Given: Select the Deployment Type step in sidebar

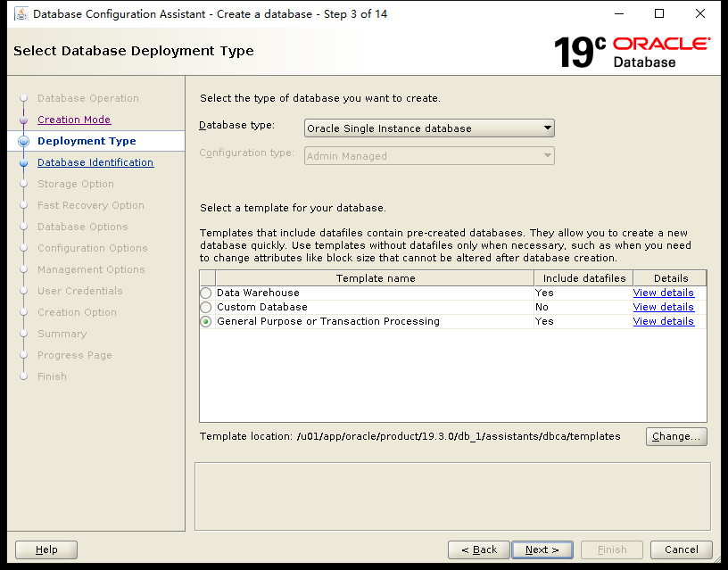Looking at the screenshot, I should [87, 141].
